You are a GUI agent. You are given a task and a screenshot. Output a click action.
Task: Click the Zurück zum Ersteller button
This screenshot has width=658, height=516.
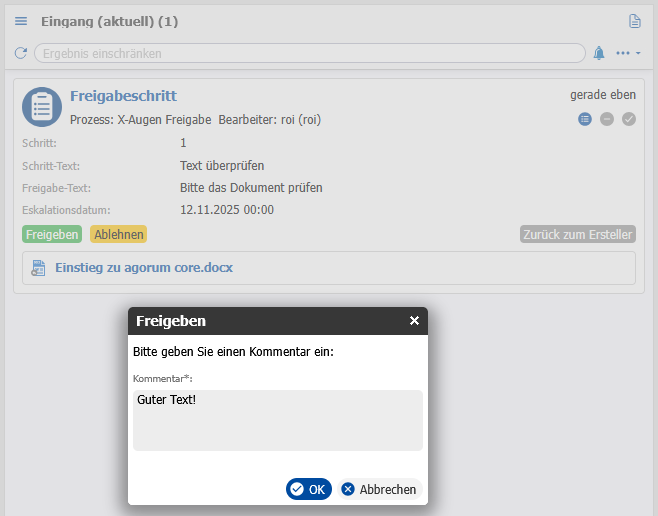click(x=577, y=234)
